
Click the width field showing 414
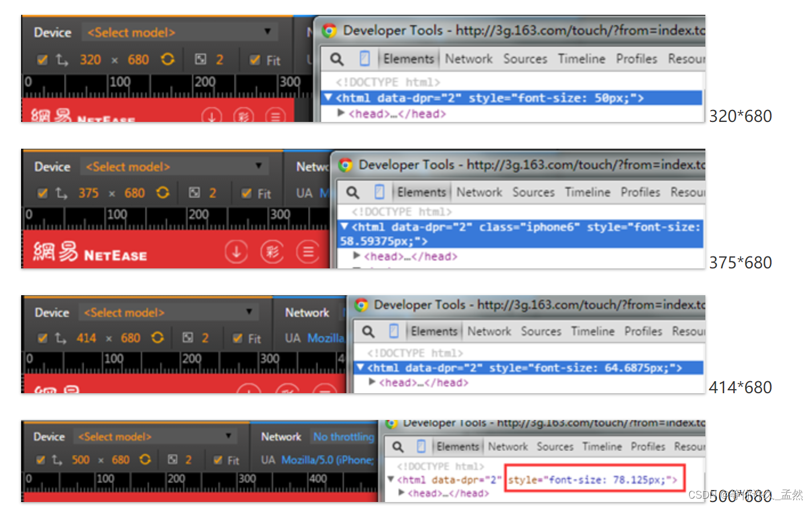click(x=86, y=338)
